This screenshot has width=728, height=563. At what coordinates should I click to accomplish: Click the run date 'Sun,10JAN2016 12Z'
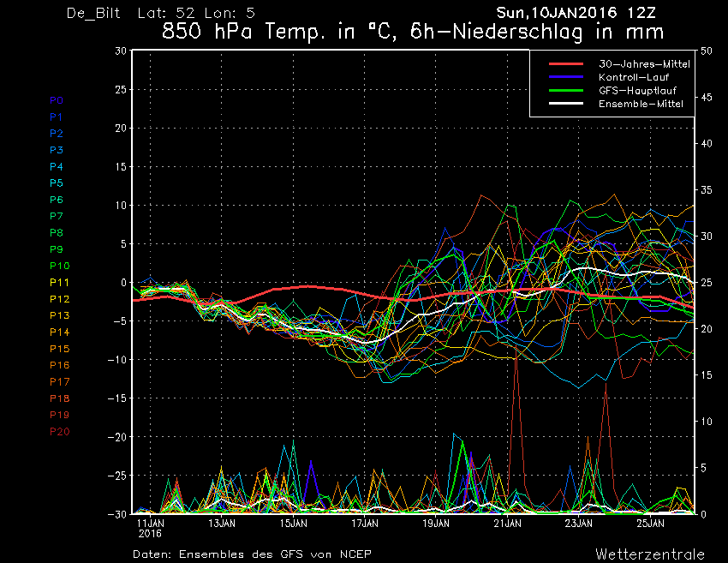click(x=576, y=13)
